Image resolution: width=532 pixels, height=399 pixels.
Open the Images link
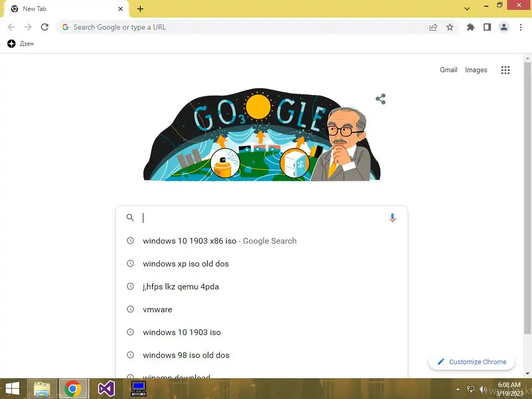point(476,70)
